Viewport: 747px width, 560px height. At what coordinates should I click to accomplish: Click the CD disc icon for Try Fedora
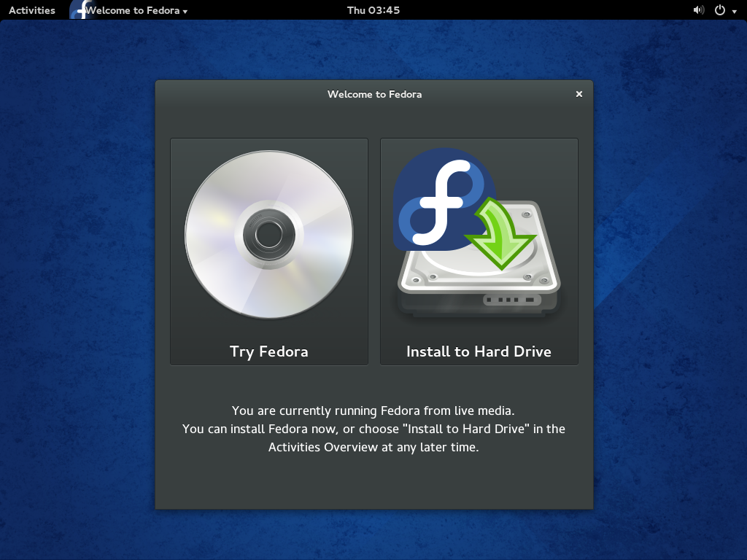point(268,235)
